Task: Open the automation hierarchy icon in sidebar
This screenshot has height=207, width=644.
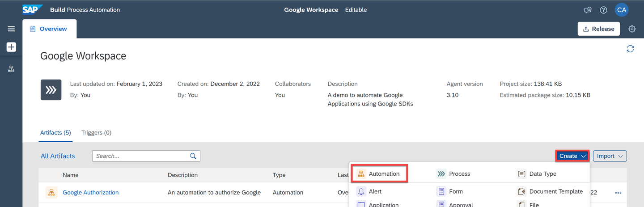Action: 11,69
